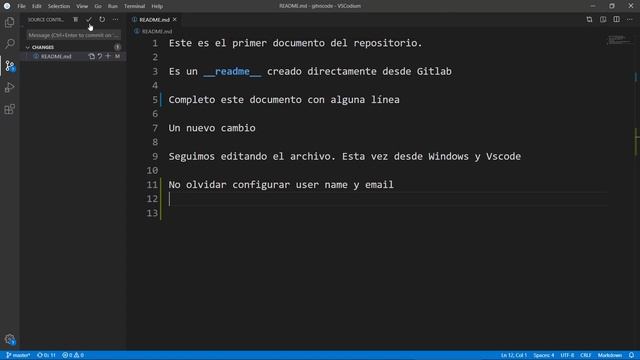Viewport: 640px width, 360px height.
Task: Click line 'No olvidar configurar user name y email'
Action: (281, 185)
